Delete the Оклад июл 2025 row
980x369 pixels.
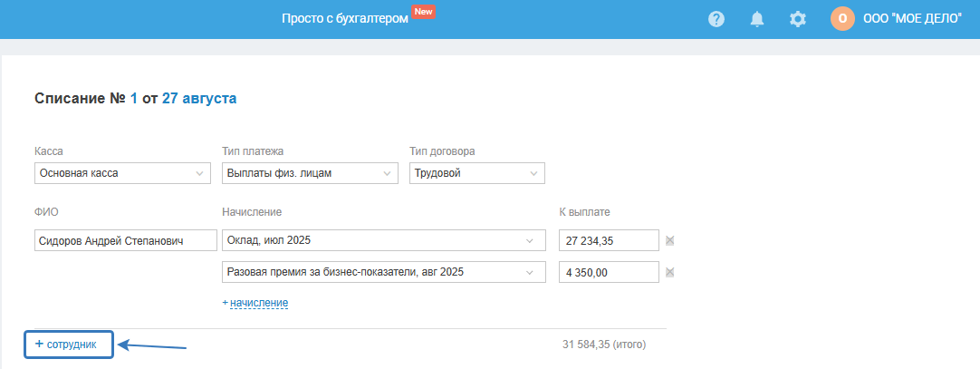coord(670,240)
